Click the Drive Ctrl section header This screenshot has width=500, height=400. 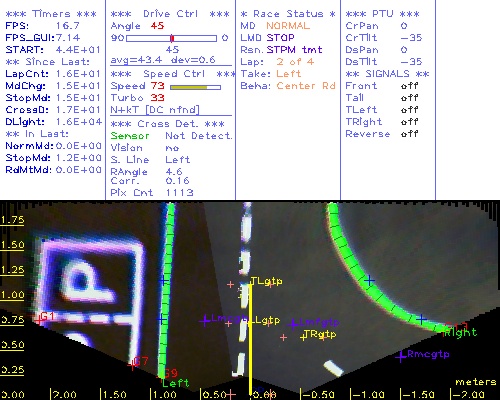coord(170,14)
